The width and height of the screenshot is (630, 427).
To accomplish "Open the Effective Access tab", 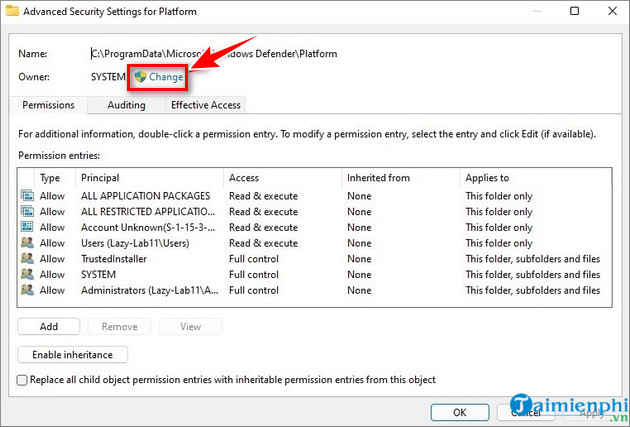I will click(x=206, y=105).
